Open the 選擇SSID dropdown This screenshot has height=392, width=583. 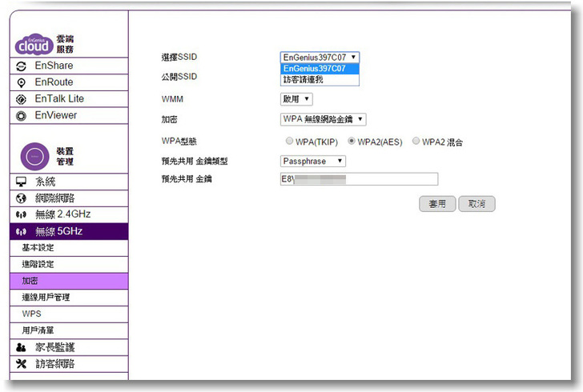click(x=320, y=58)
